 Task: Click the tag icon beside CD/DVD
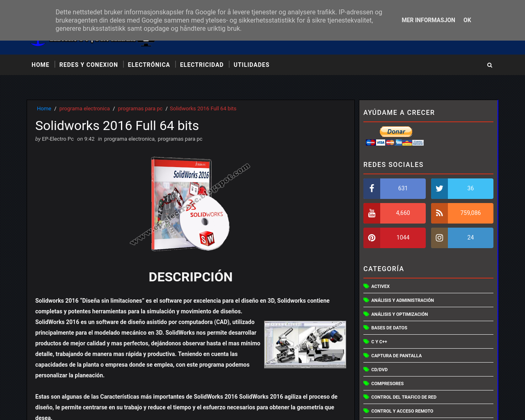pos(366,370)
